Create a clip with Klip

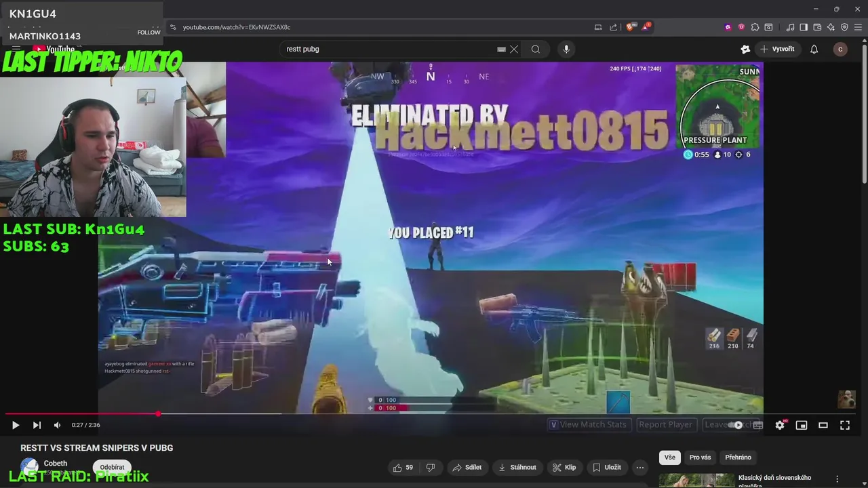(564, 467)
